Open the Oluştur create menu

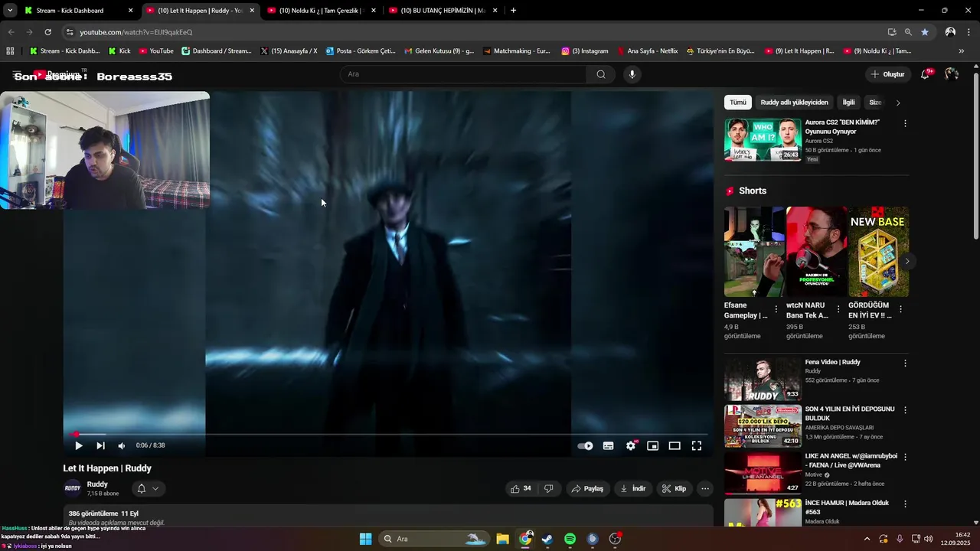coord(888,74)
